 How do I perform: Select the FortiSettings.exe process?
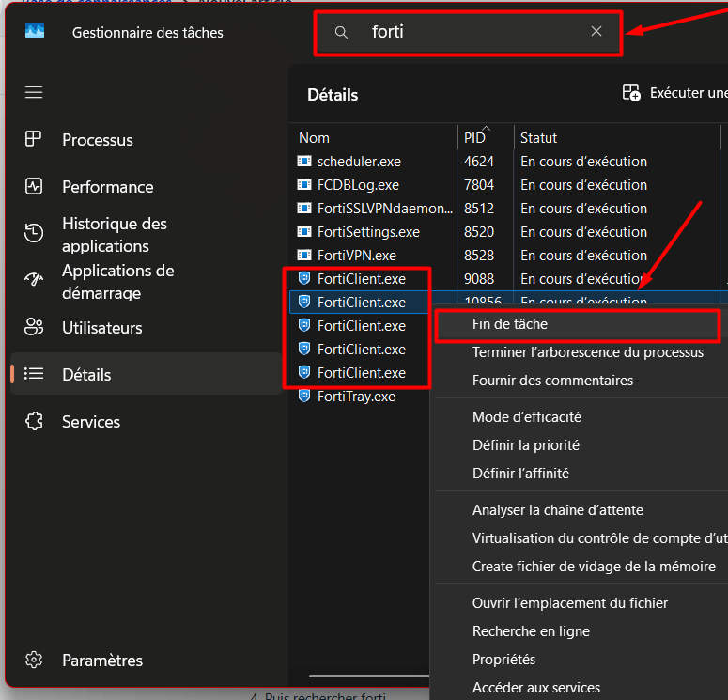[x=508, y=232]
